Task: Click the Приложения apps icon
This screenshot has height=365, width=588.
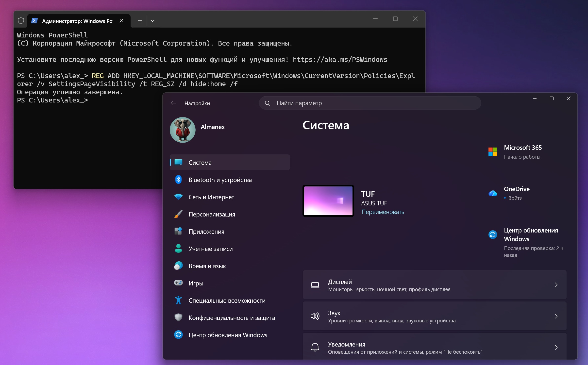Action: (x=178, y=231)
